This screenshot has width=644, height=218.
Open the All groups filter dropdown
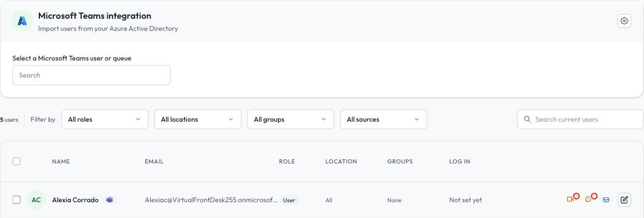[x=291, y=119]
